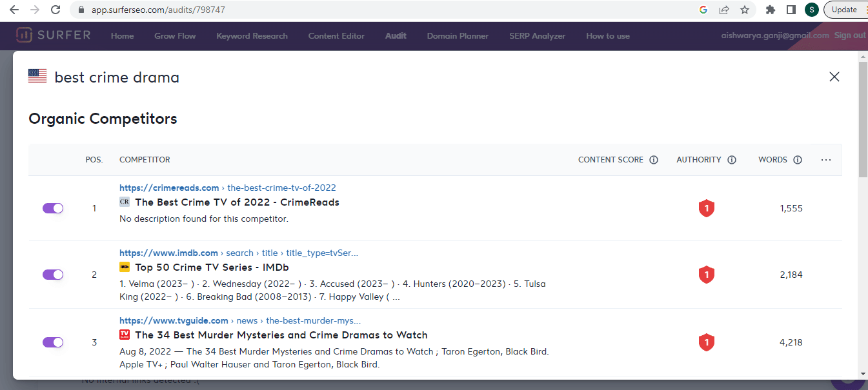Open The Best Crime TV of 2022 title
Viewport: 868px width, 390px height.
coord(237,202)
